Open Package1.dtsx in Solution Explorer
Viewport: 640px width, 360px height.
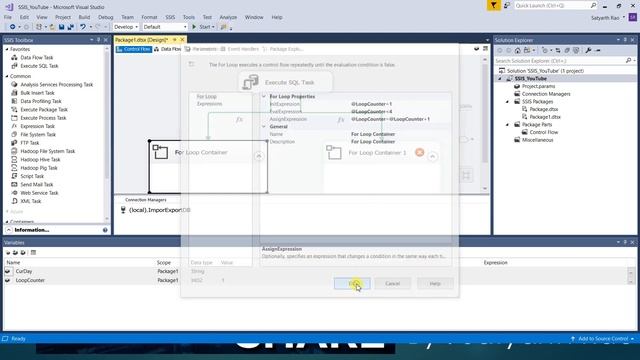(x=545, y=117)
